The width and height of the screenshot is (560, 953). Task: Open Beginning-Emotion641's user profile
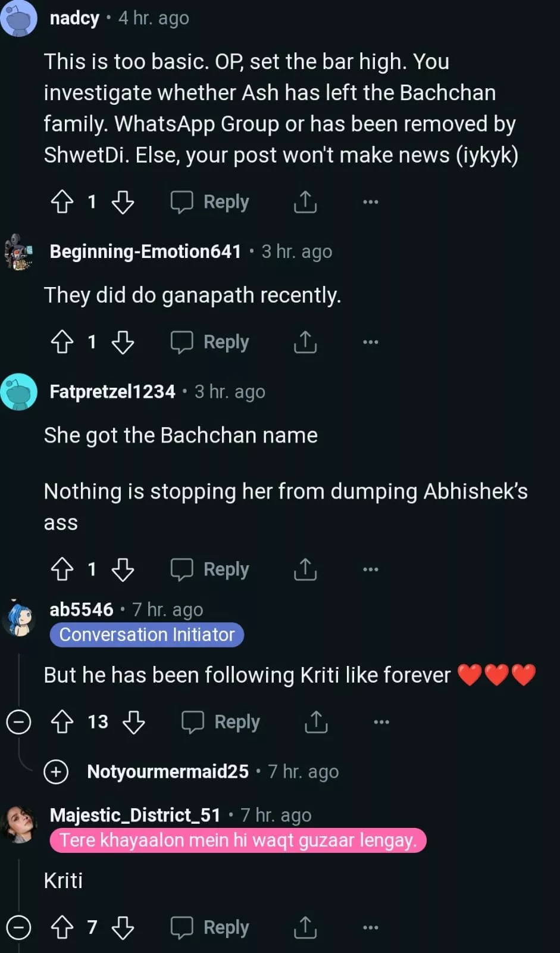pyautogui.click(x=145, y=251)
